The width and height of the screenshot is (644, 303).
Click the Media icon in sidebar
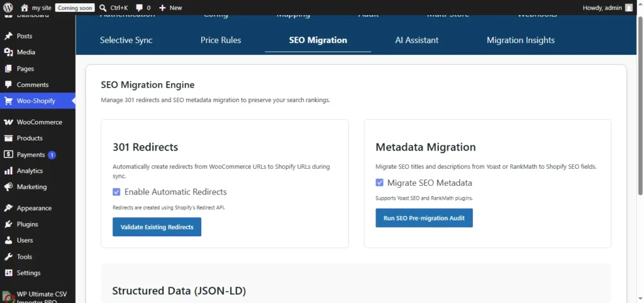pyautogui.click(x=8, y=52)
